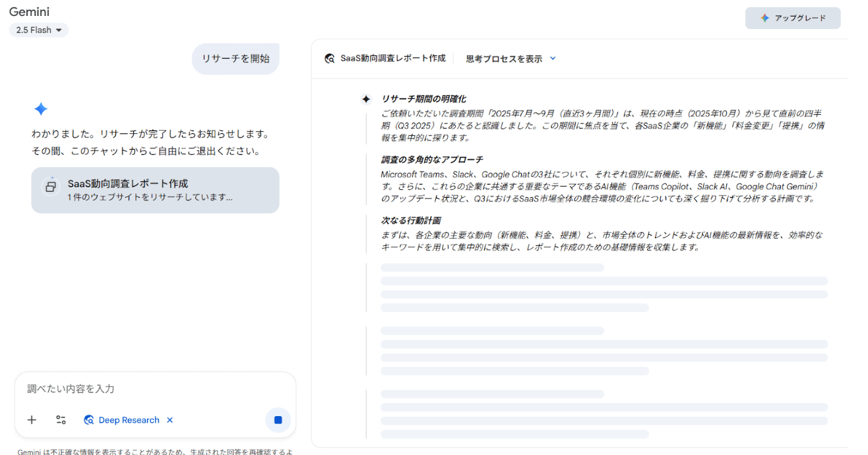Click the sparkle icon on upgrade button
This screenshot has width=868, height=455.
[x=764, y=18]
